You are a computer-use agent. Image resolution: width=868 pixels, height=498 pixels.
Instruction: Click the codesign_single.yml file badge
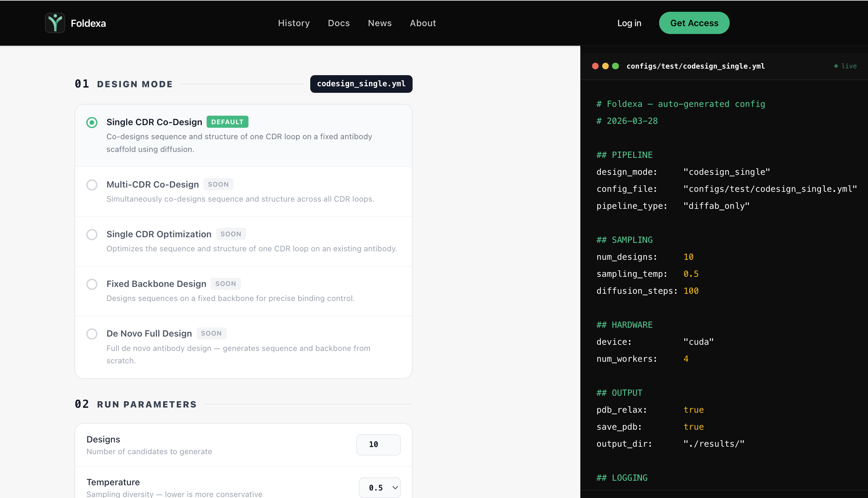[x=361, y=84]
